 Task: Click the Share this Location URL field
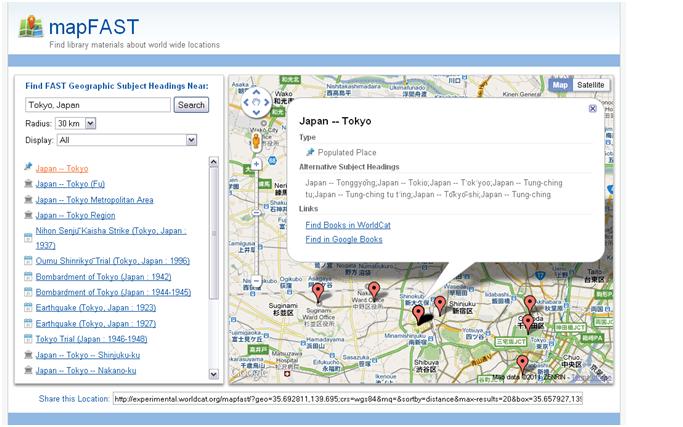(x=348, y=399)
